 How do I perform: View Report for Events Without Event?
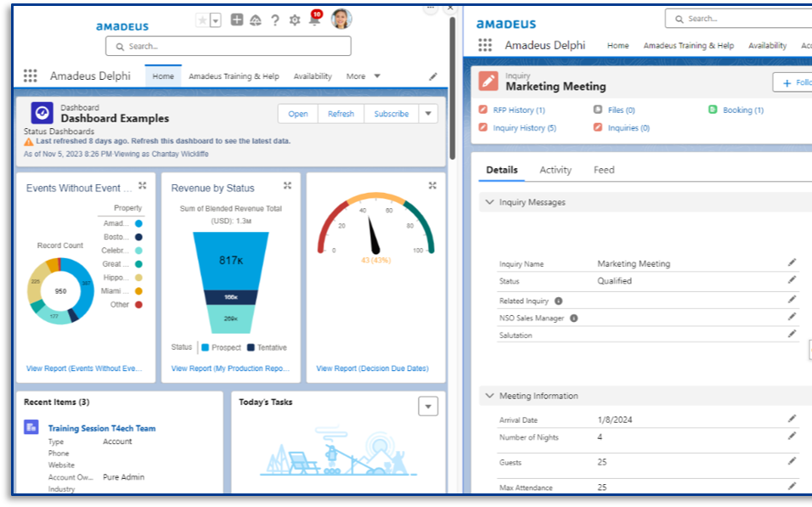(84, 369)
